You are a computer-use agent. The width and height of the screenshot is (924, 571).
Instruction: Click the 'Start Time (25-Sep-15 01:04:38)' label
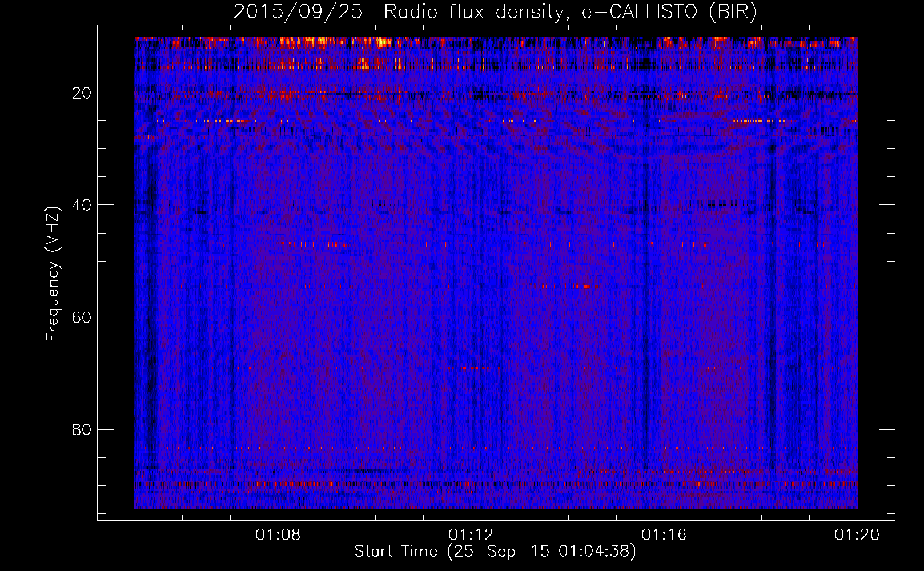[495, 552]
